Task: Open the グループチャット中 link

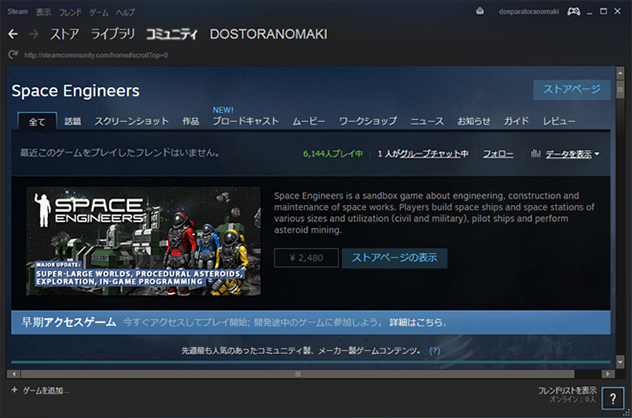Action: 434,154
